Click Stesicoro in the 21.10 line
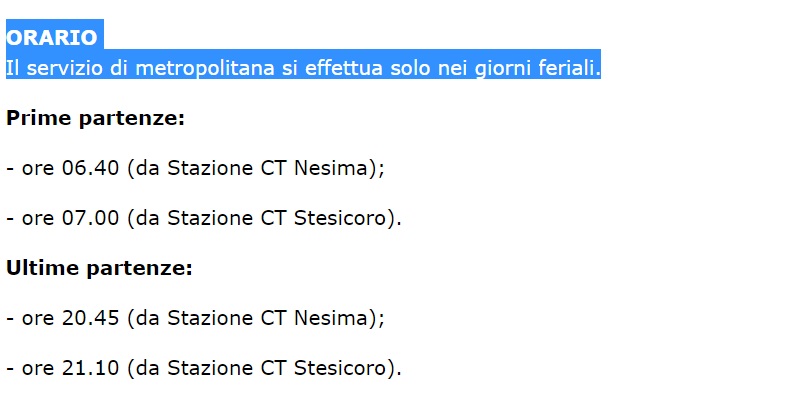Screen dimensions: 802x395 340,368
